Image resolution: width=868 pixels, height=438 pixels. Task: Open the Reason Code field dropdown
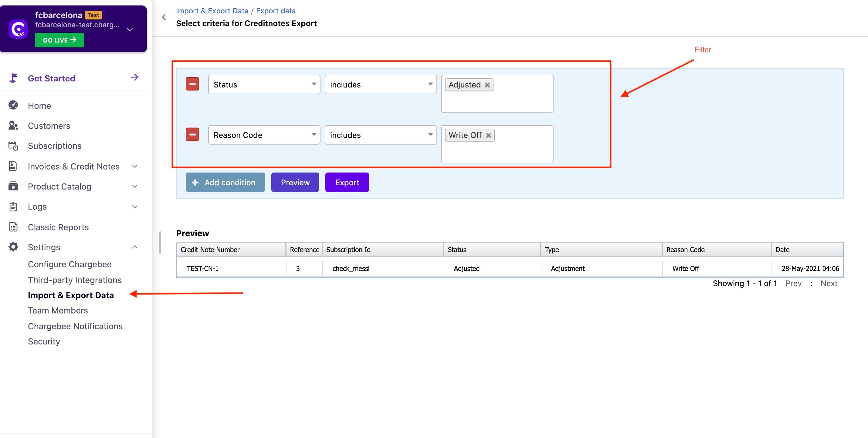[264, 135]
